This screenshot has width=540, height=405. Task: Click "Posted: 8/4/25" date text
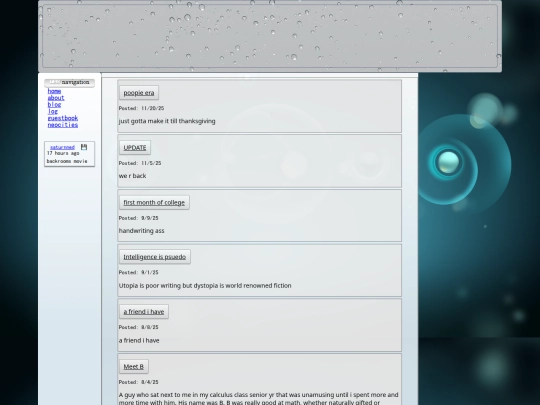pyautogui.click(x=138, y=382)
